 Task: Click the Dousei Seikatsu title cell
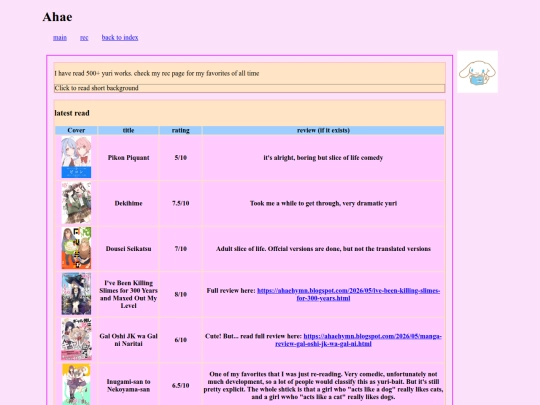click(x=128, y=249)
